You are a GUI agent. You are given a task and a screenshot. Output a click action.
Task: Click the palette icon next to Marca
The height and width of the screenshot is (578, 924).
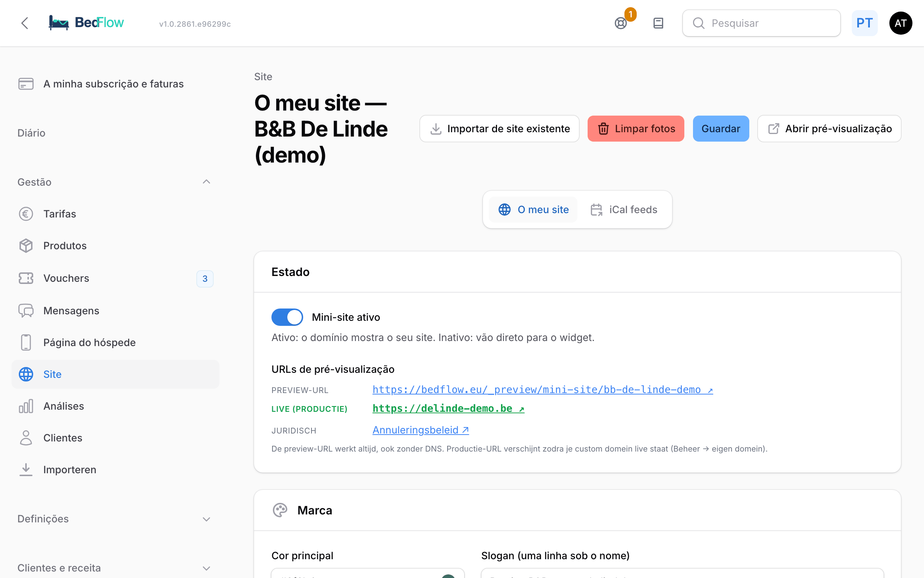[280, 510]
